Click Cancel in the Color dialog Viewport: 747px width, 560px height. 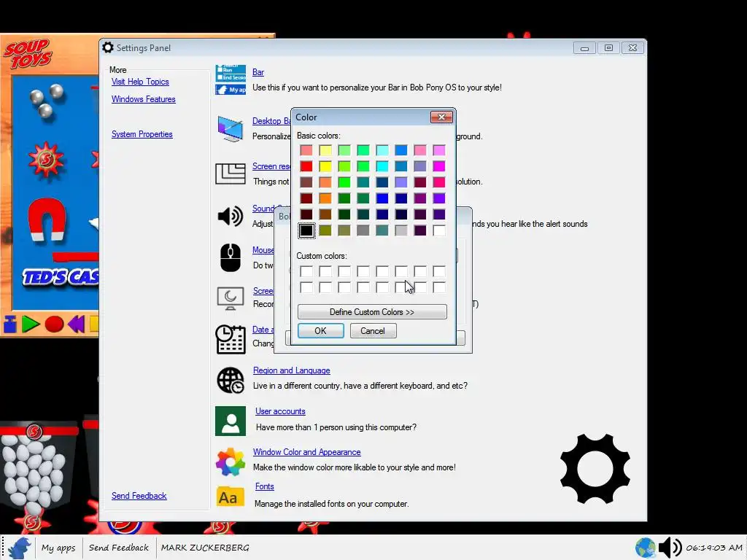373,331
